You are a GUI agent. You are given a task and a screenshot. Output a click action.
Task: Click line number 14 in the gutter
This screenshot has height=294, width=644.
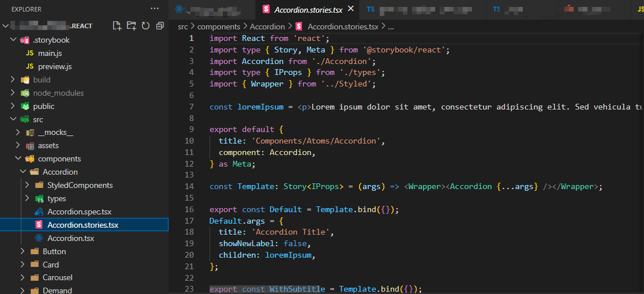(189, 187)
